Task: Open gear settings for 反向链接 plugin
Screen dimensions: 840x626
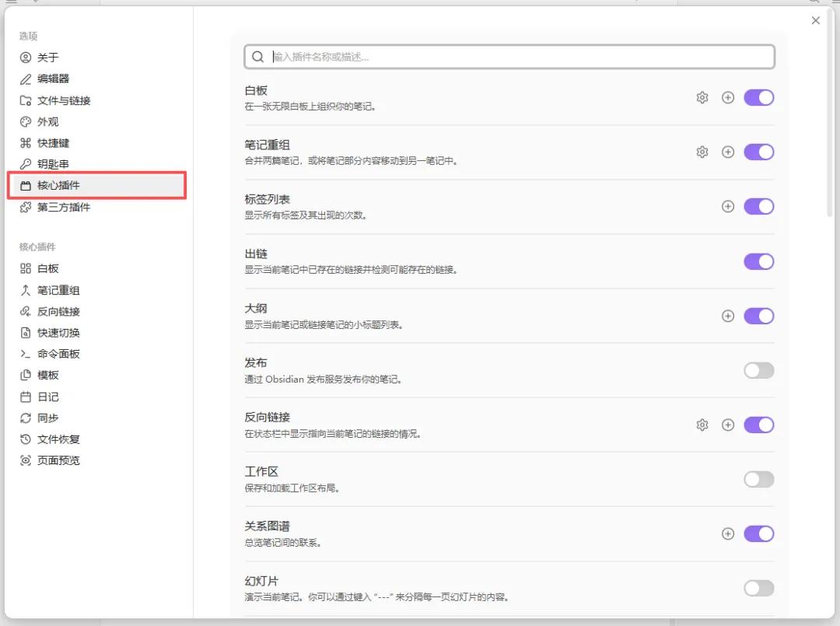Action: 702,425
